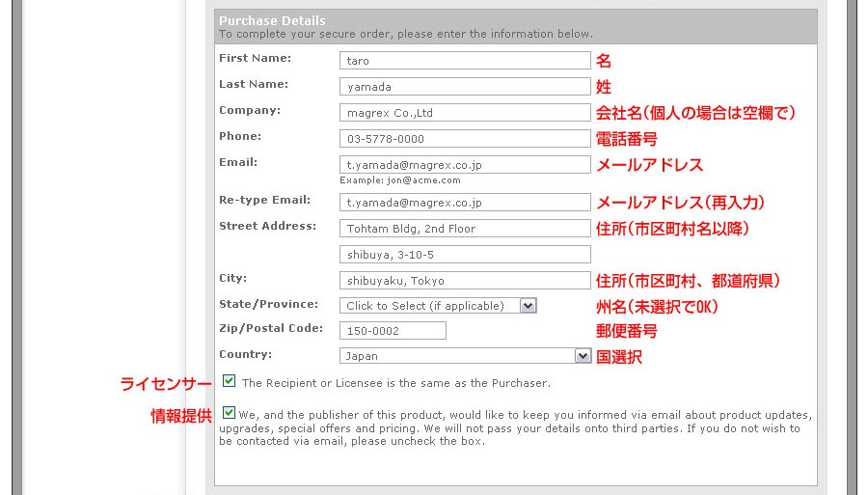
Task: Click the 'Country:' label
Action: click(x=245, y=354)
